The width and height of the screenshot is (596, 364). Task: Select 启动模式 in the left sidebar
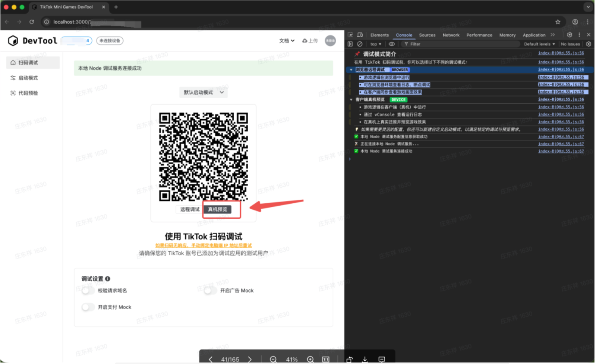click(28, 78)
